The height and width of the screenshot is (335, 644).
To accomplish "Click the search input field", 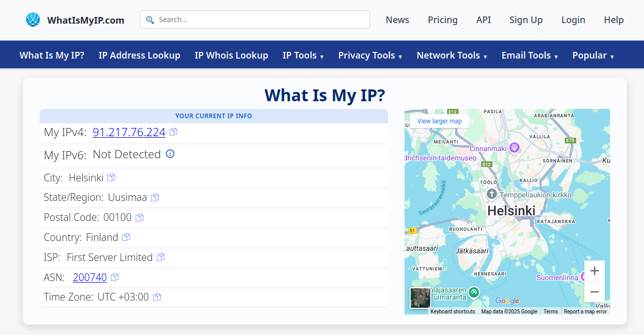I will coord(255,20).
